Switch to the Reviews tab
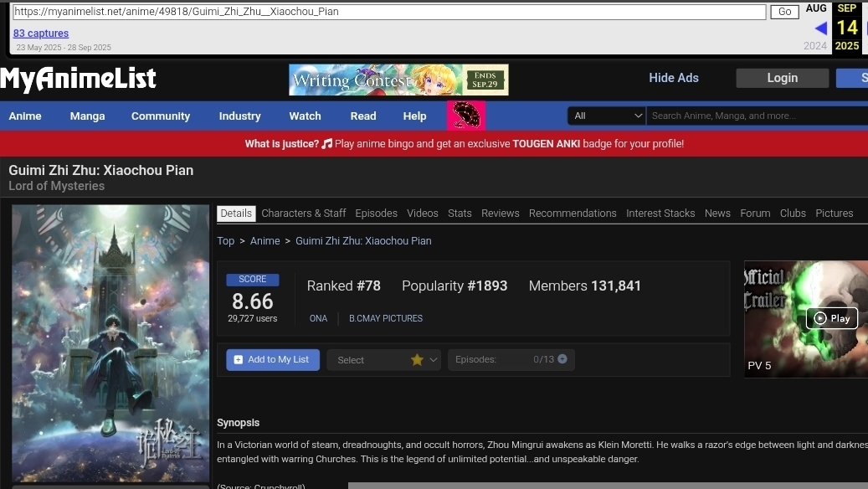This screenshot has width=868, height=489. pos(500,214)
